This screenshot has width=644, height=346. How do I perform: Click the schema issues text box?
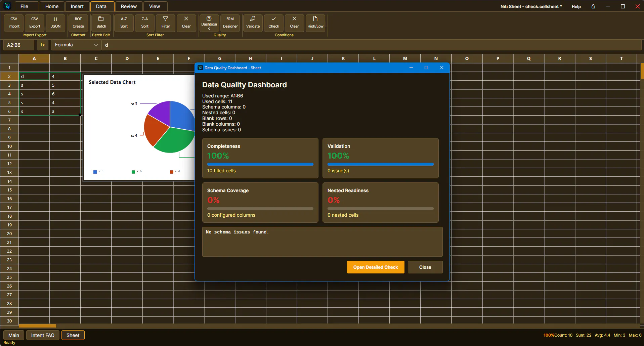[323, 242]
